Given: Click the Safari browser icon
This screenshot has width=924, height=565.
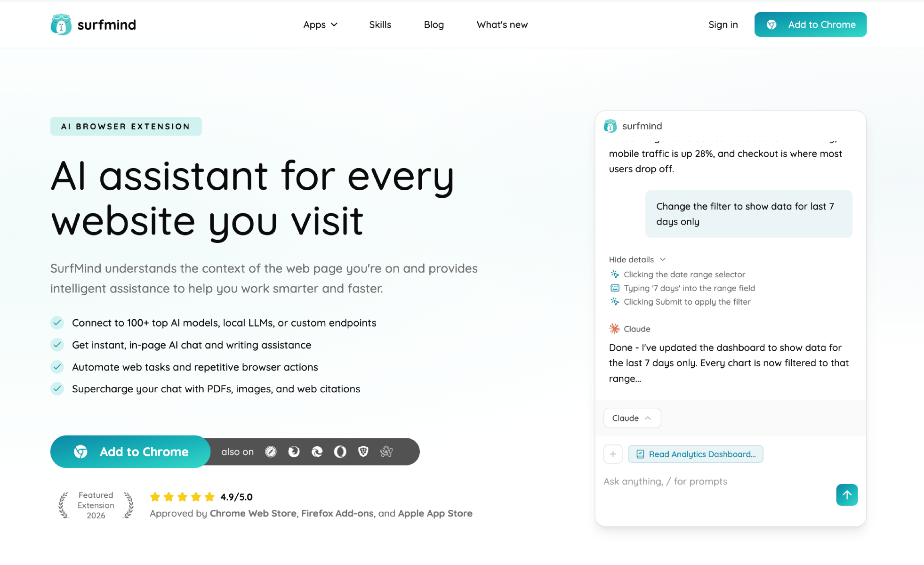Looking at the screenshot, I should pyautogui.click(x=271, y=452).
